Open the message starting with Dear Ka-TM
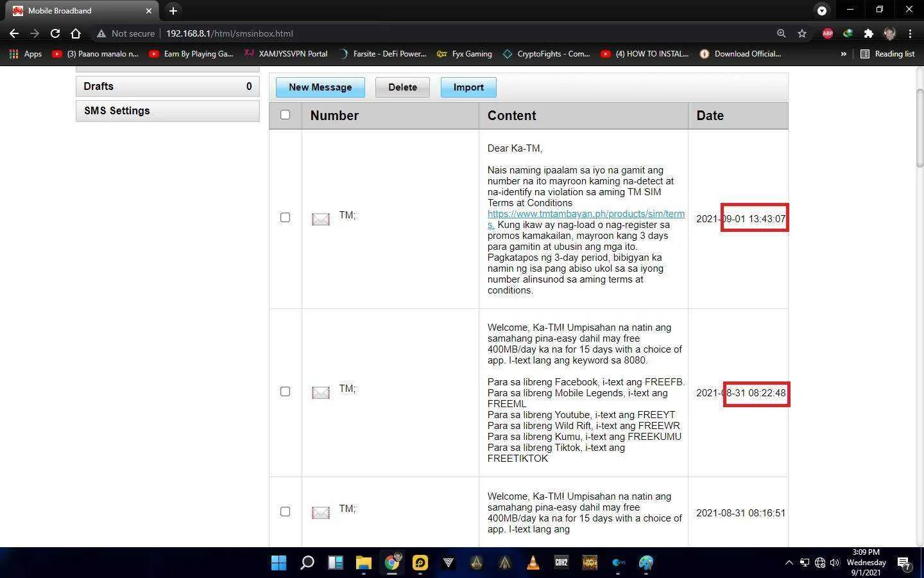This screenshot has width=924, height=578. 586,219
